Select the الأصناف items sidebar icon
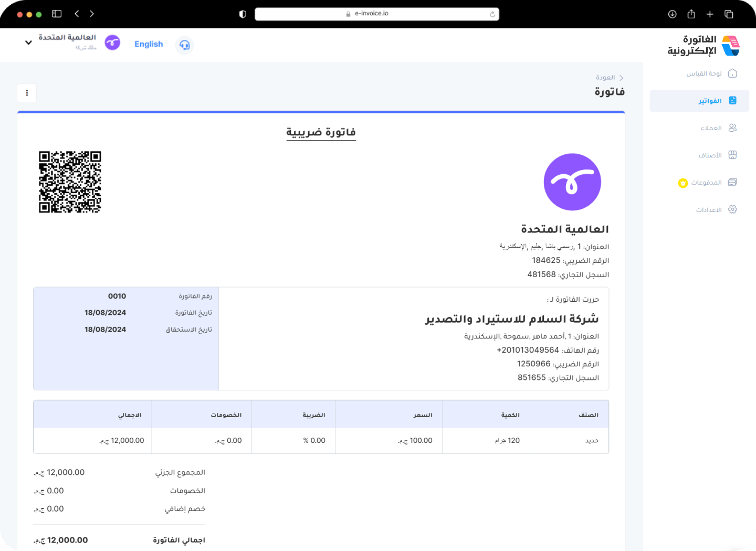The image size is (756, 551). [x=733, y=155]
